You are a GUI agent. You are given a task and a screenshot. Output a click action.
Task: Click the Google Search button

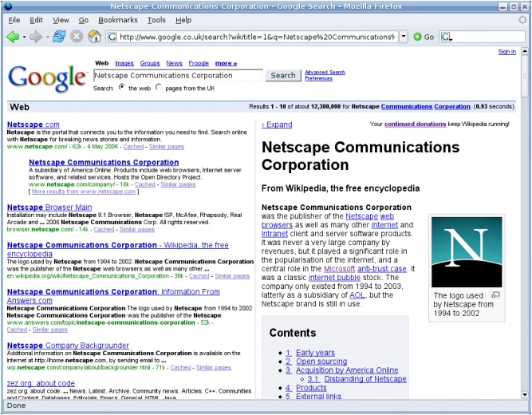282,75
